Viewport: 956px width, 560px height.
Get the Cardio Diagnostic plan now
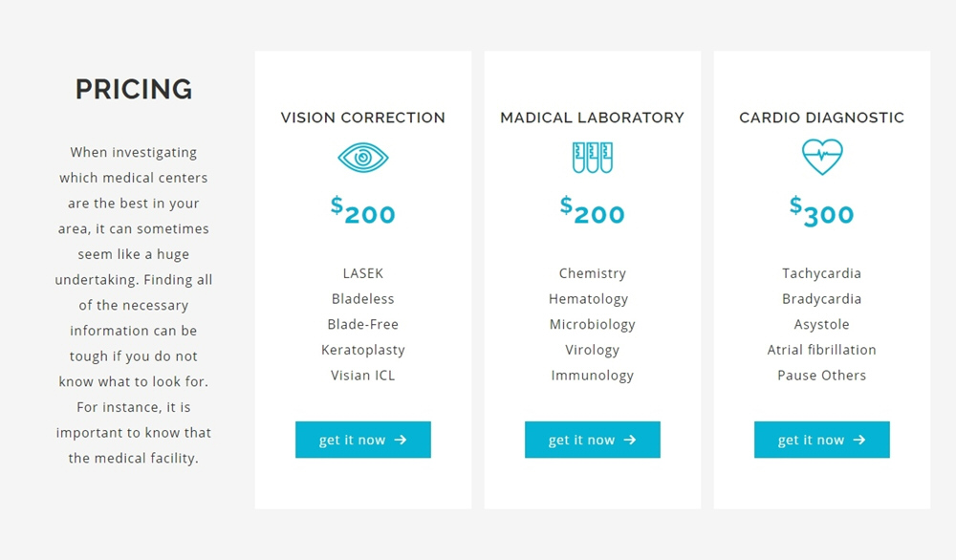pos(822,440)
